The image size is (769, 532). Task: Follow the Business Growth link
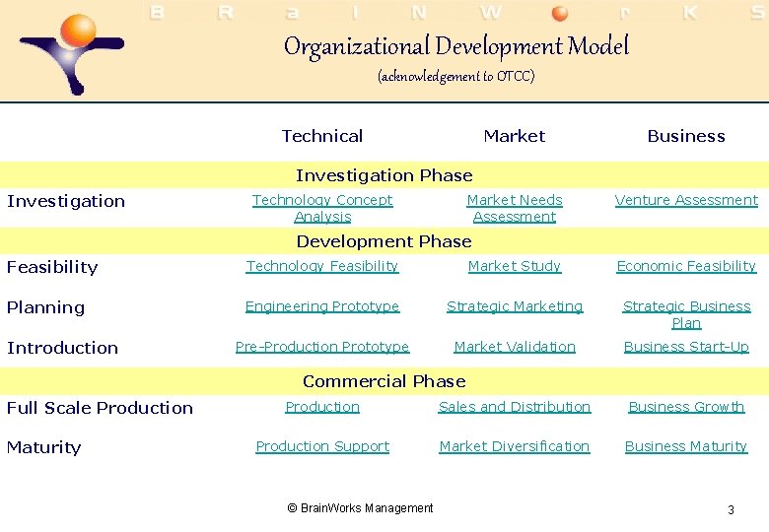point(686,407)
